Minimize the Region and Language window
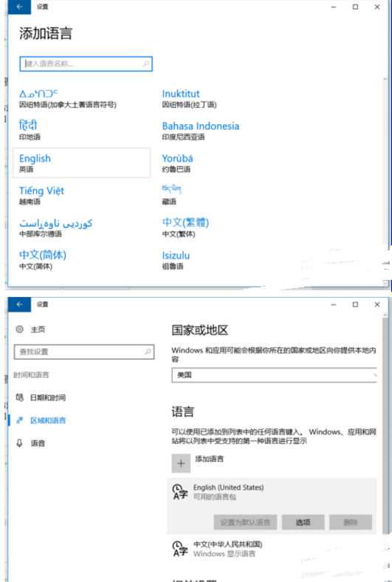Screen dimensions: 392x582 click(334, 304)
